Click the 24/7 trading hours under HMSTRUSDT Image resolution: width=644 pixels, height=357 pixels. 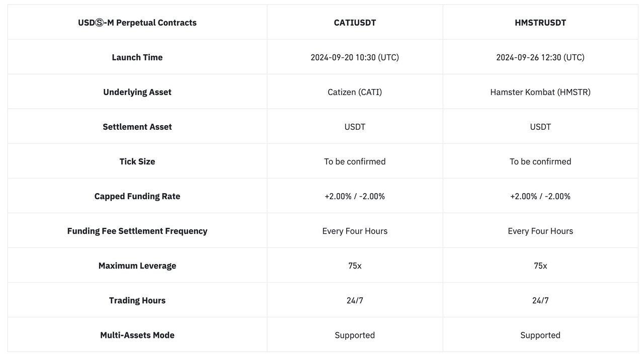[540, 300]
